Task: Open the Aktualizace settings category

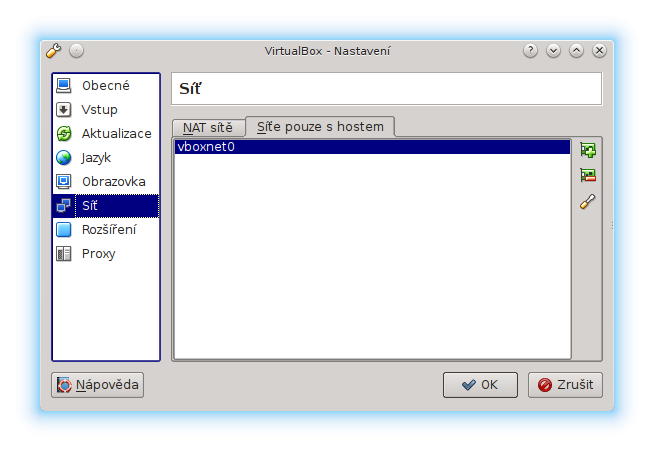Action: coord(106,134)
